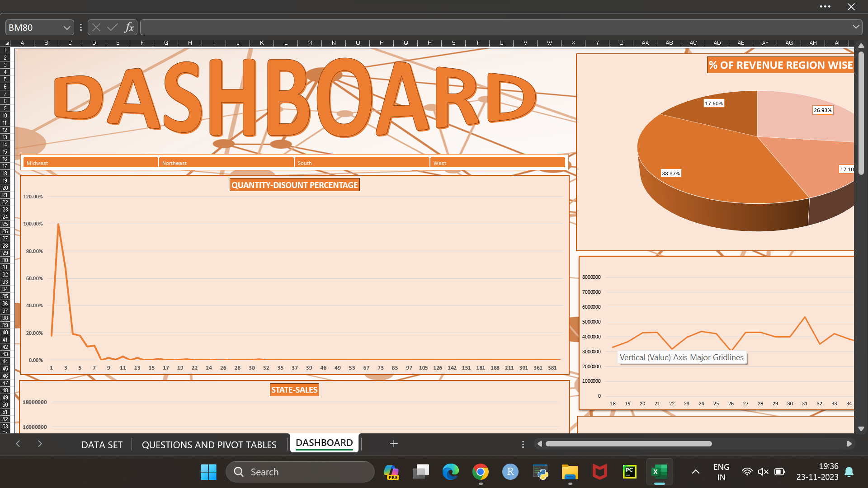Switch to the DATA SET sheet tab
The image size is (868, 488).
coord(102,445)
